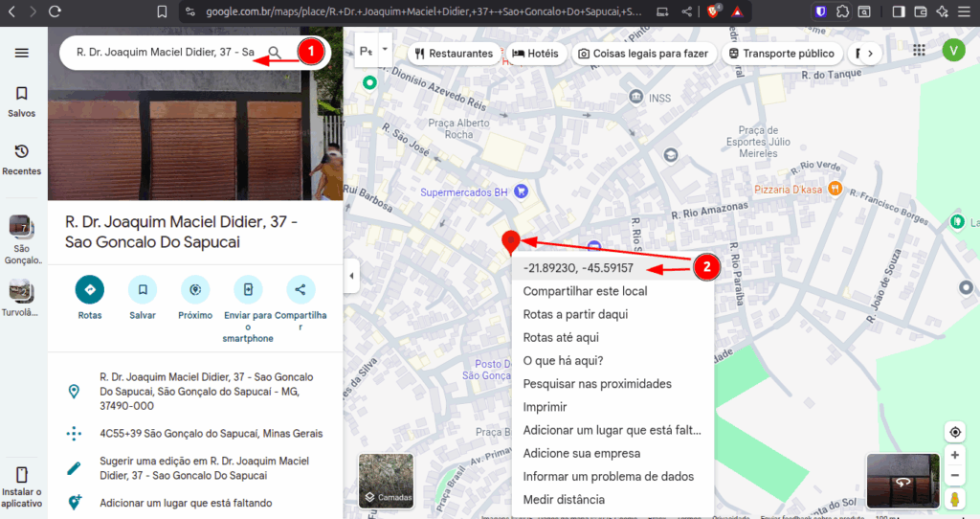Center on my location

pyautogui.click(x=955, y=432)
